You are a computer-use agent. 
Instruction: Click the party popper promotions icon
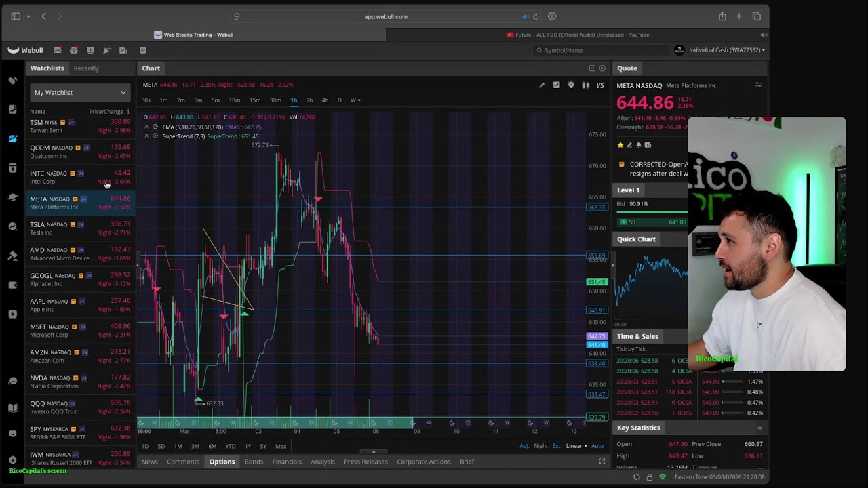(x=106, y=50)
